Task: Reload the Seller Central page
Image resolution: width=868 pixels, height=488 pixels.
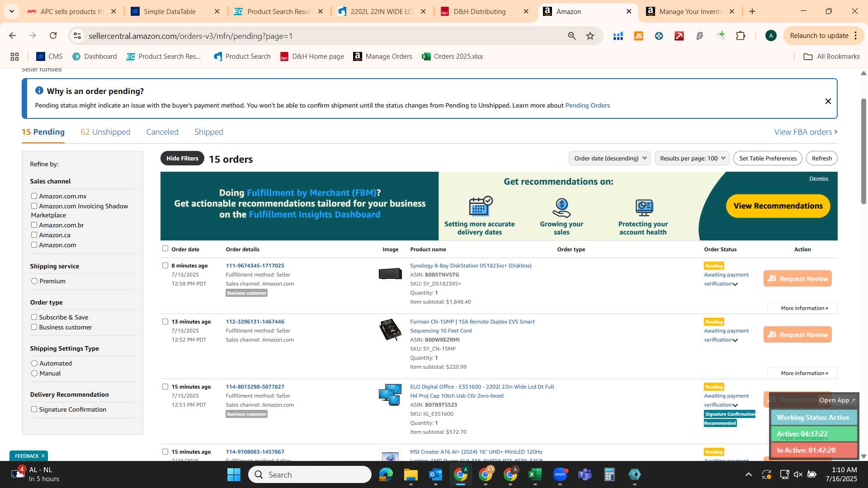Action: click(53, 36)
